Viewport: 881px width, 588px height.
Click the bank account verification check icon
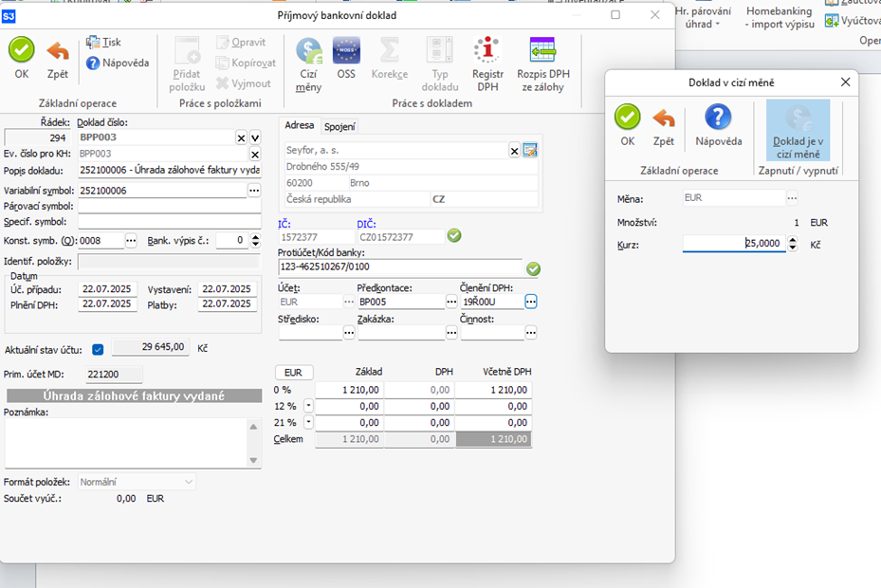click(x=533, y=268)
